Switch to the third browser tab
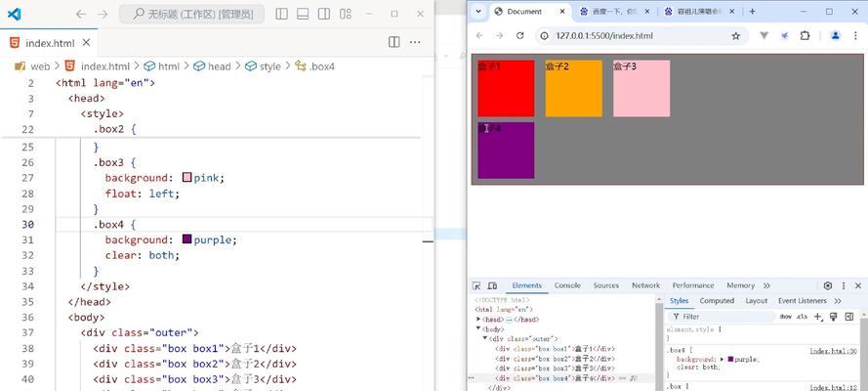The image size is (868, 391). (x=697, y=11)
